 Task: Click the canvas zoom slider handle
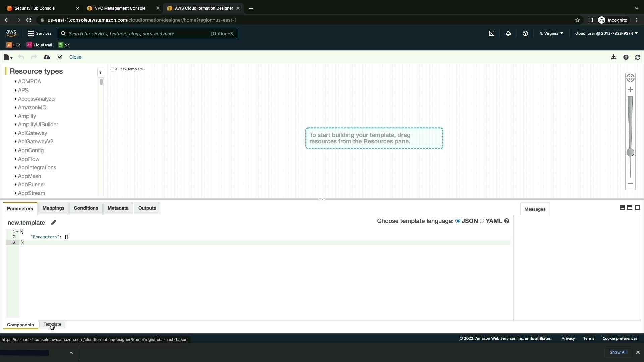[630, 153]
